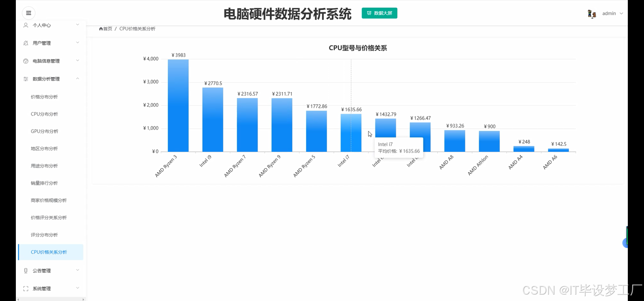
Task: Expand the 公告管理 menu chevron
Action: [78, 270]
